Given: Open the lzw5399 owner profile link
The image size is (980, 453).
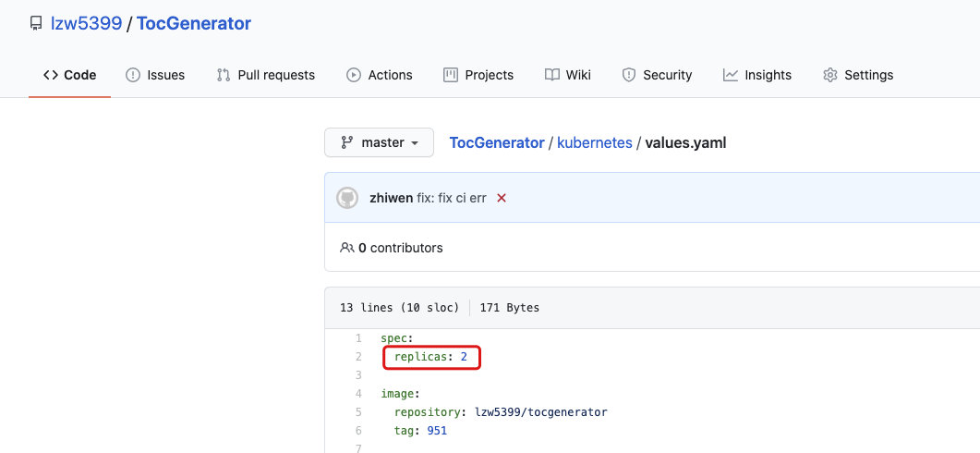Looking at the screenshot, I should (x=86, y=24).
